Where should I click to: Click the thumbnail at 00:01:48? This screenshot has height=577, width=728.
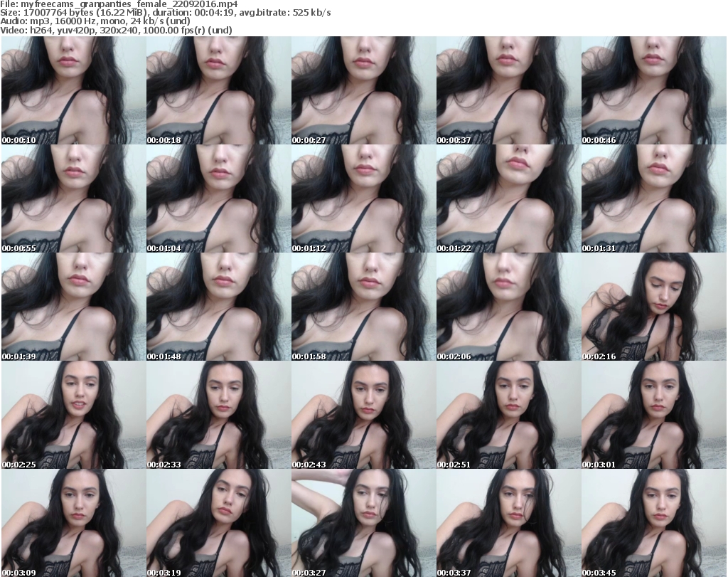pos(219,307)
